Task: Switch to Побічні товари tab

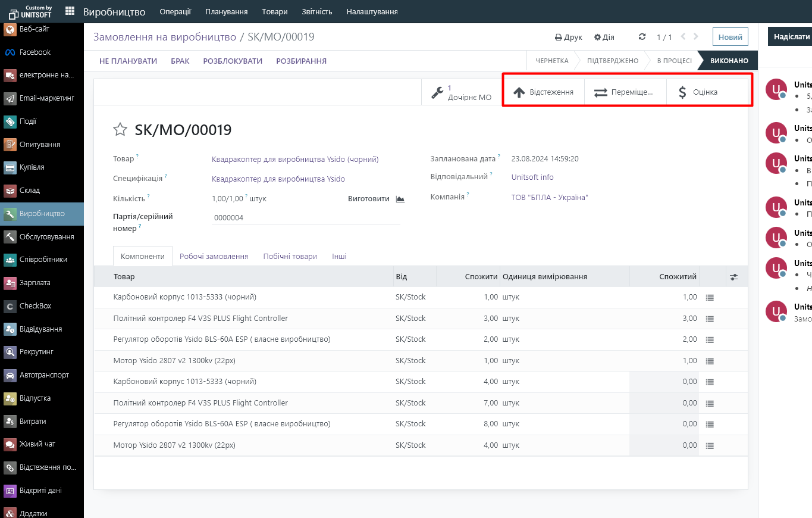Action: (x=290, y=257)
